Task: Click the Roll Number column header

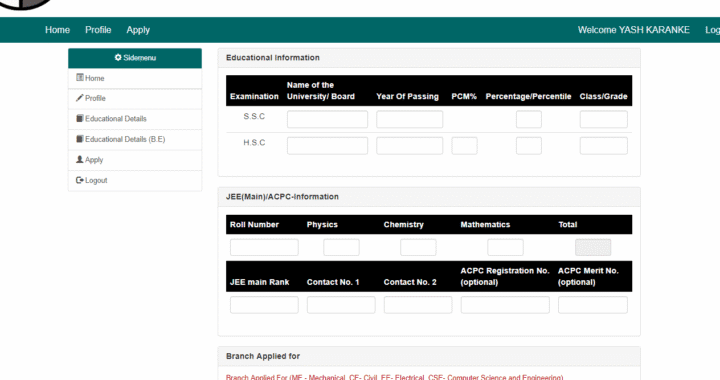Action: point(254,225)
